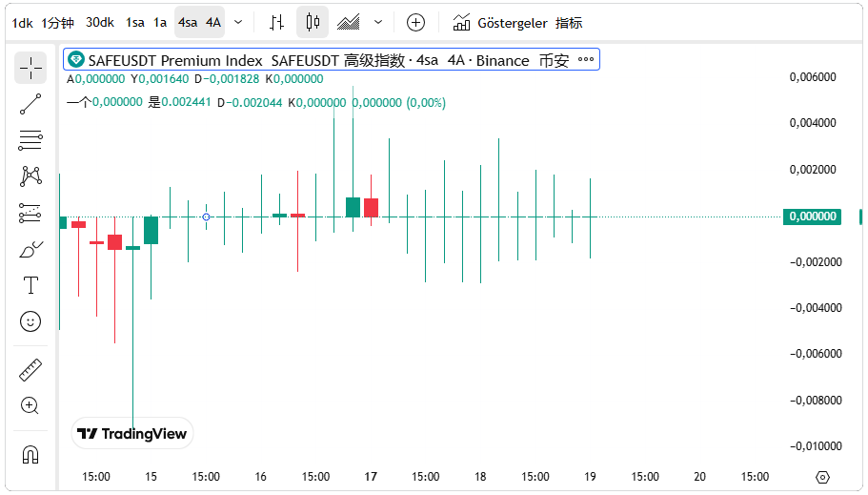Open the symbol legend more options
The width and height of the screenshot is (868, 495).
click(x=586, y=60)
